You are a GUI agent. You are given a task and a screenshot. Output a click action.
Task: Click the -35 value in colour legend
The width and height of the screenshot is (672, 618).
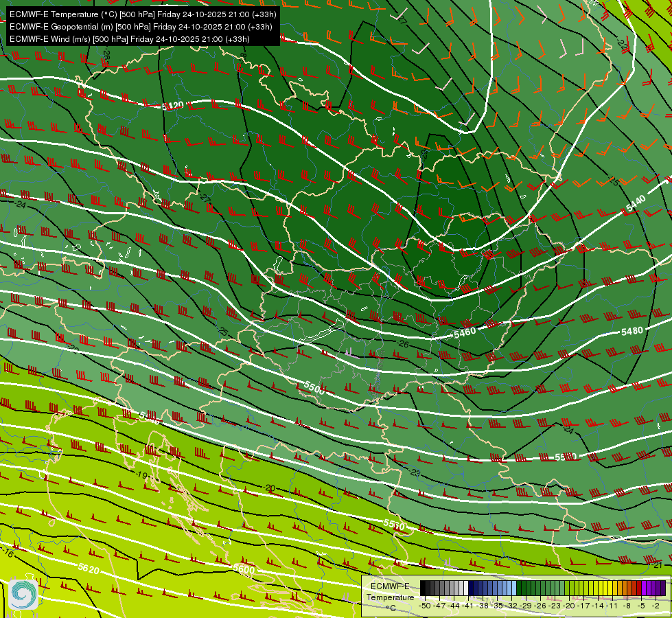[x=497, y=606]
